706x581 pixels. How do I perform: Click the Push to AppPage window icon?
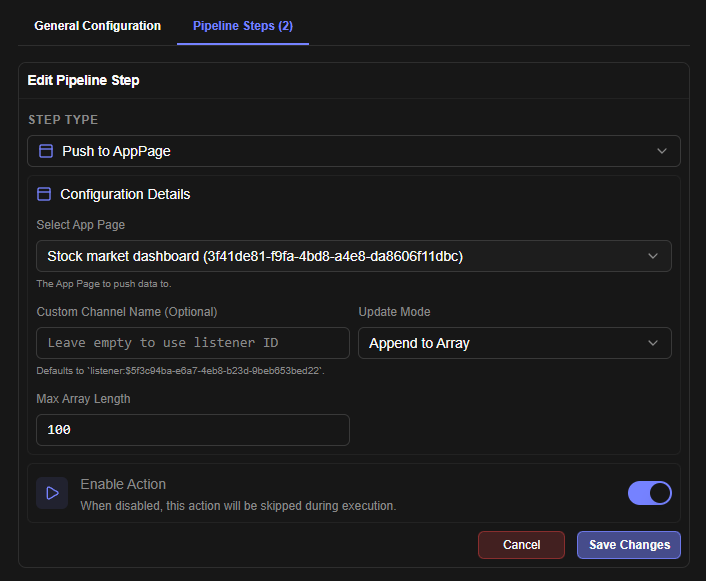pyautogui.click(x=46, y=151)
